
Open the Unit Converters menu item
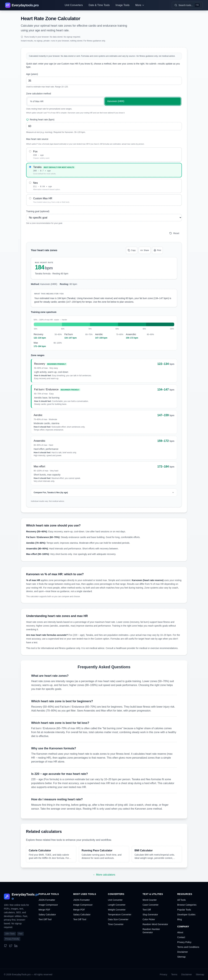click(x=73, y=5)
